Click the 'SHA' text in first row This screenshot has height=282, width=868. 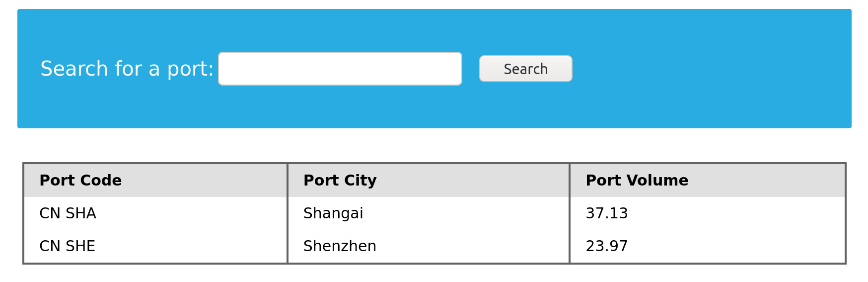[81, 213]
